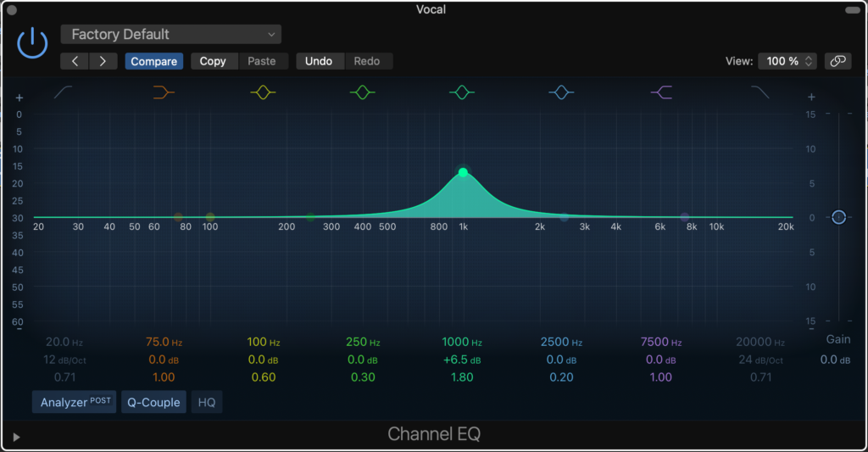The width and height of the screenshot is (868, 452).
Task: Click the 2500 Hz frequency value
Action: (561, 342)
